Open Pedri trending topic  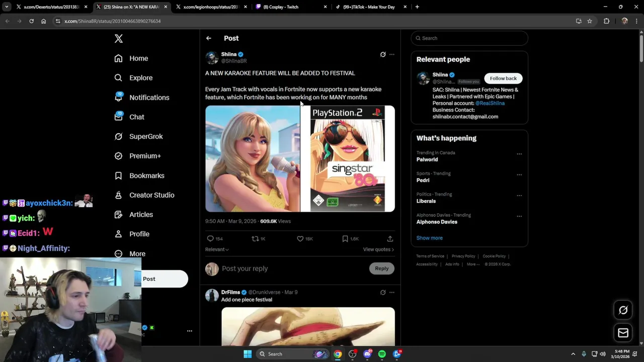click(x=423, y=180)
